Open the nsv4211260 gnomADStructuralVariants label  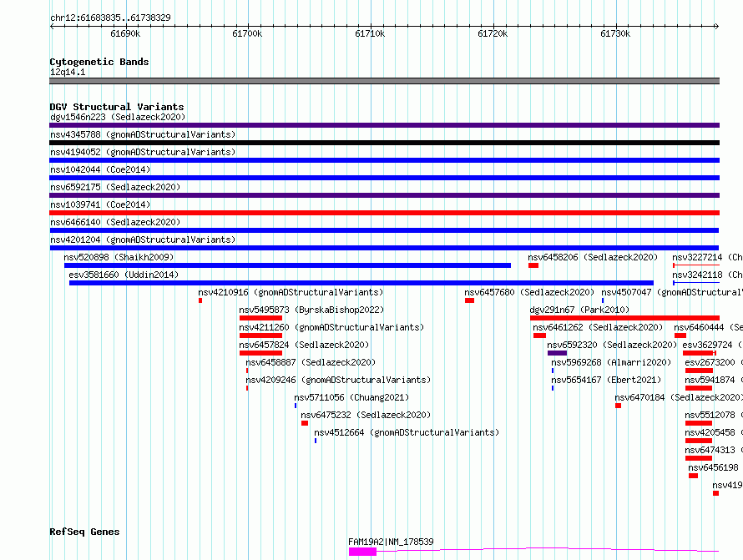pyautogui.click(x=331, y=327)
